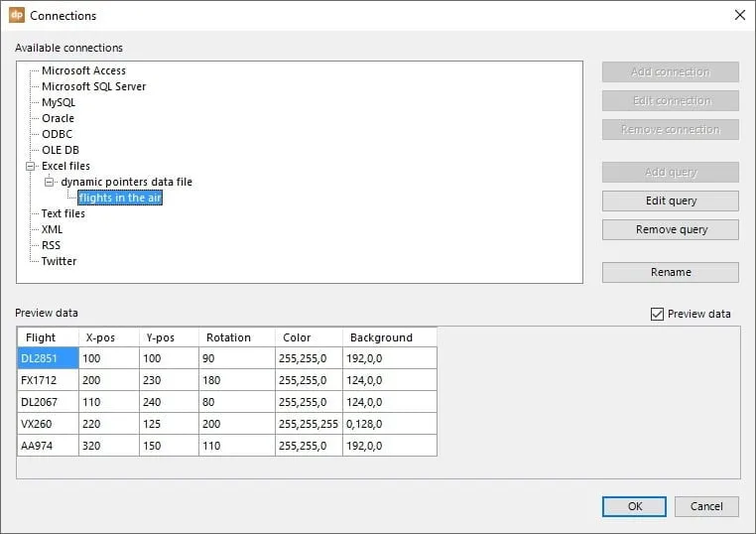The image size is (756, 534).
Task: Select Twitter connection type
Action: tap(59, 261)
